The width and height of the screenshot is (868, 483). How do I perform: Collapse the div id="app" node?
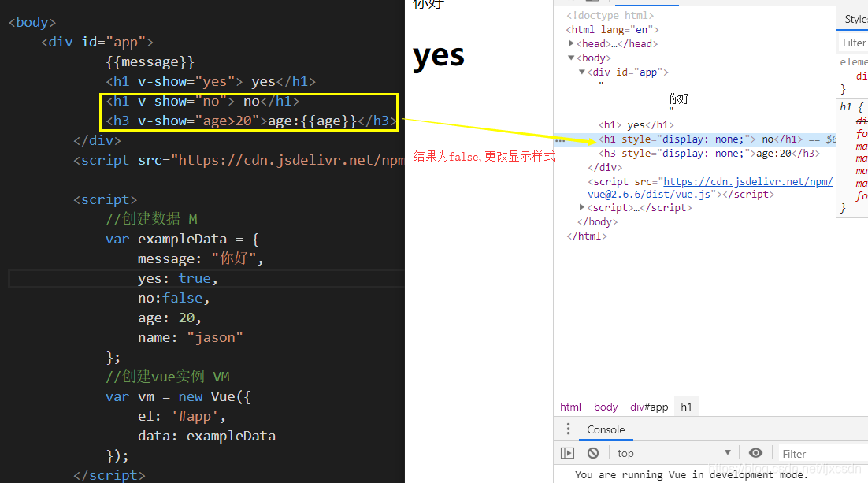582,72
